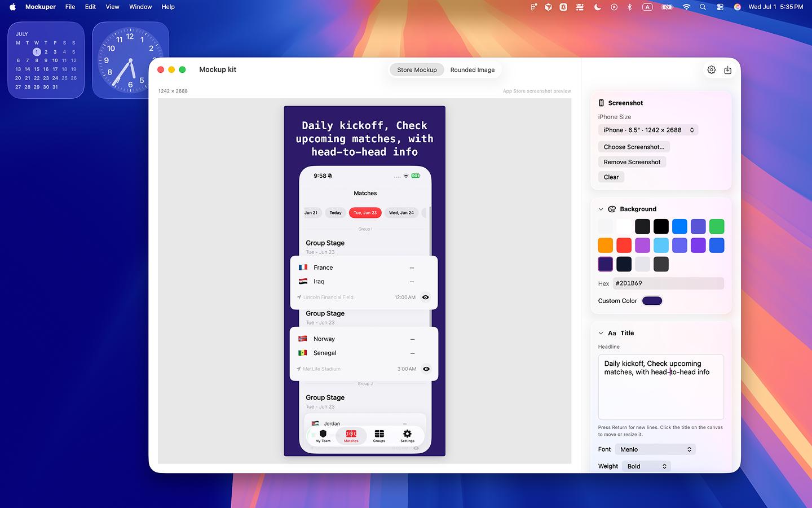Open Spotlight search in menu bar
The height and width of the screenshot is (508, 812).
point(703,7)
